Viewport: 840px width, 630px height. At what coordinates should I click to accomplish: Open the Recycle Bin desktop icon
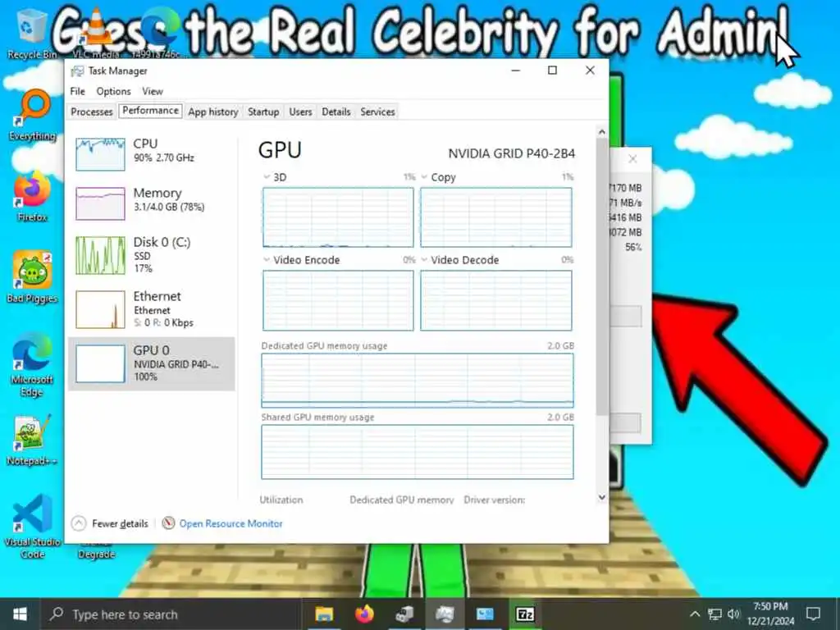(x=31, y=33)
